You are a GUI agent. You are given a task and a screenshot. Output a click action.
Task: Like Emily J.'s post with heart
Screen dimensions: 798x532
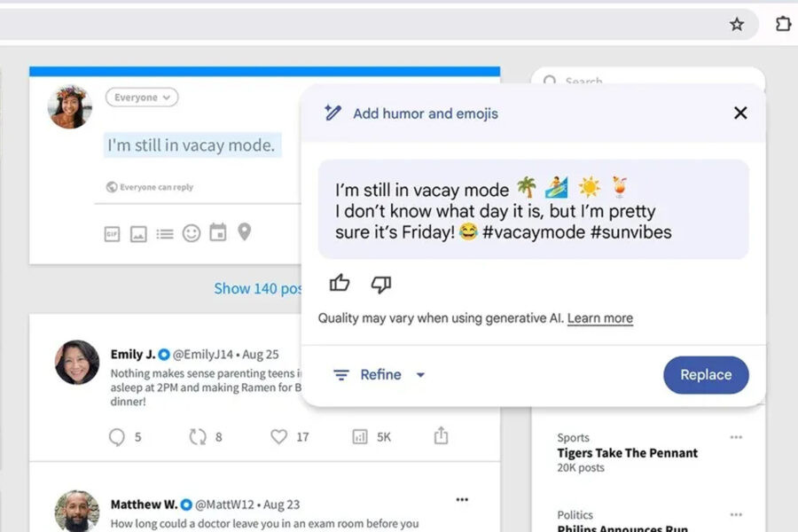[279, 436]
